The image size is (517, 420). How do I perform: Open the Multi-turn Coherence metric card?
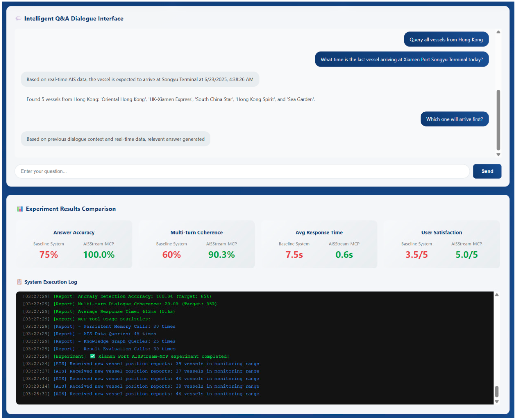(x=196, y=244)
